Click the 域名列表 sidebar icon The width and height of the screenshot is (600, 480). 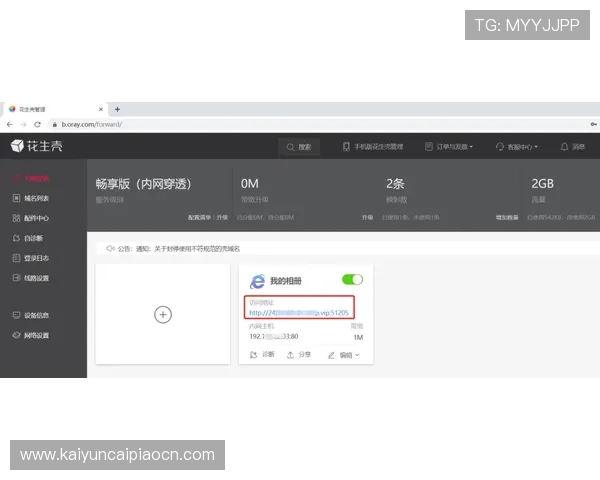[16, 198]
